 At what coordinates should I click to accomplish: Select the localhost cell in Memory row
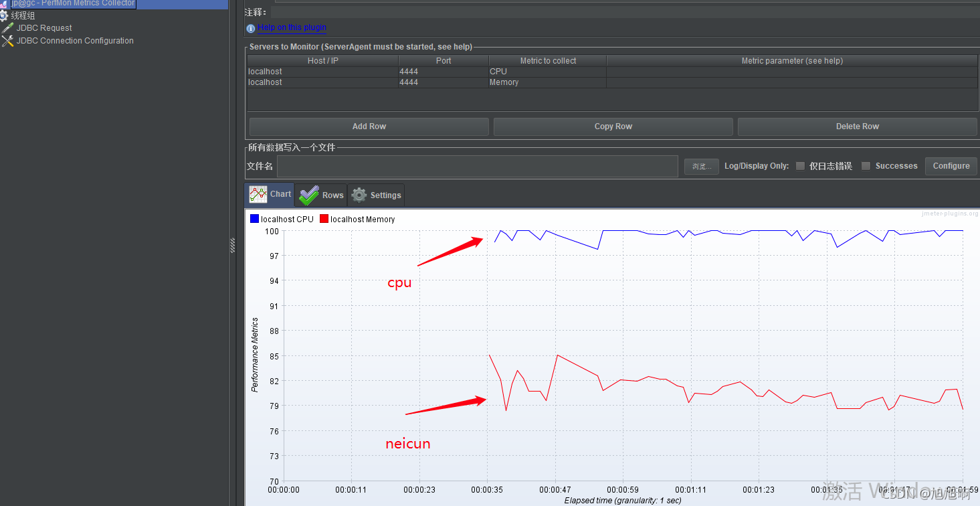click(x=323, y=82)
